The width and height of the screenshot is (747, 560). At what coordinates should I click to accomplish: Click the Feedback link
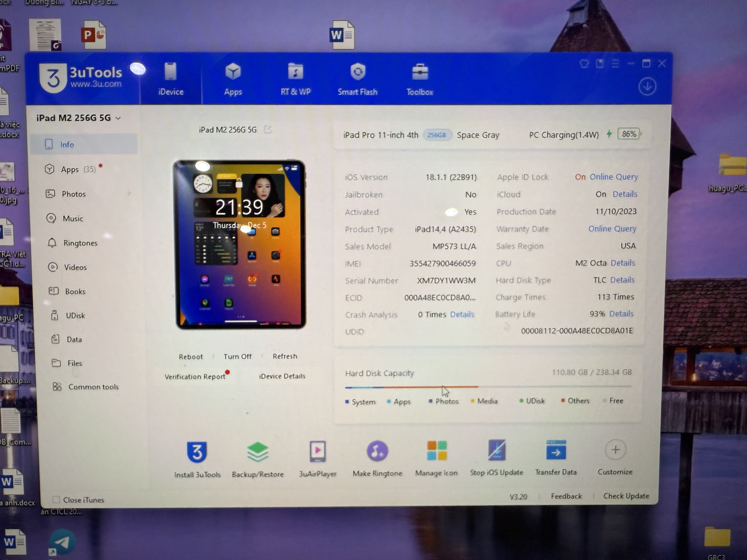[x=566, y=496]
